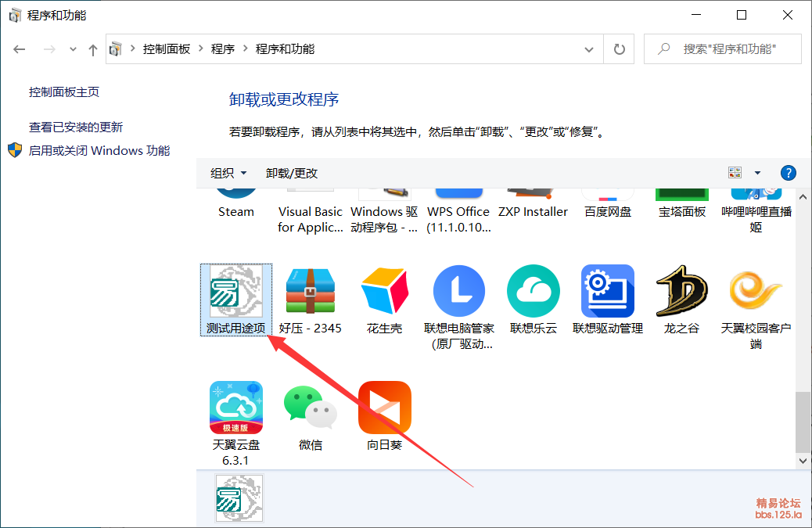Open 查看已安装的更新 link
This screenshot has height=528, width=812.
tap(76, 127)
